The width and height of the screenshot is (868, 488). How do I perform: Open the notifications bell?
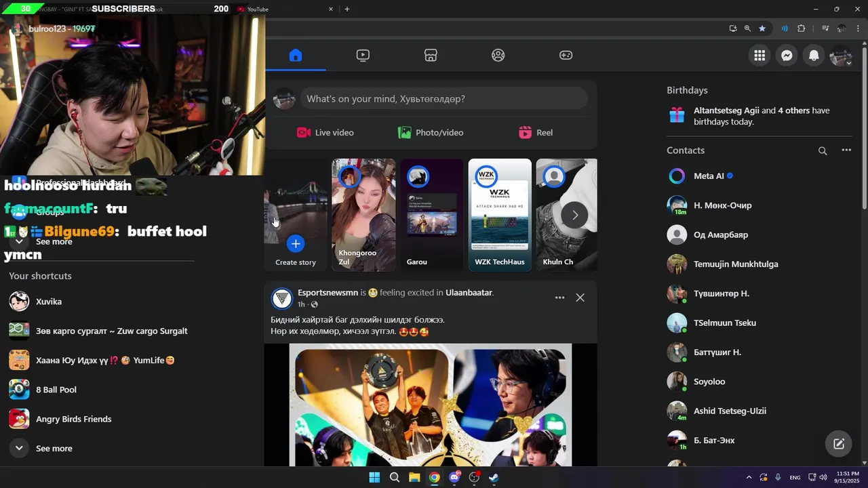(x=814, y=56)
